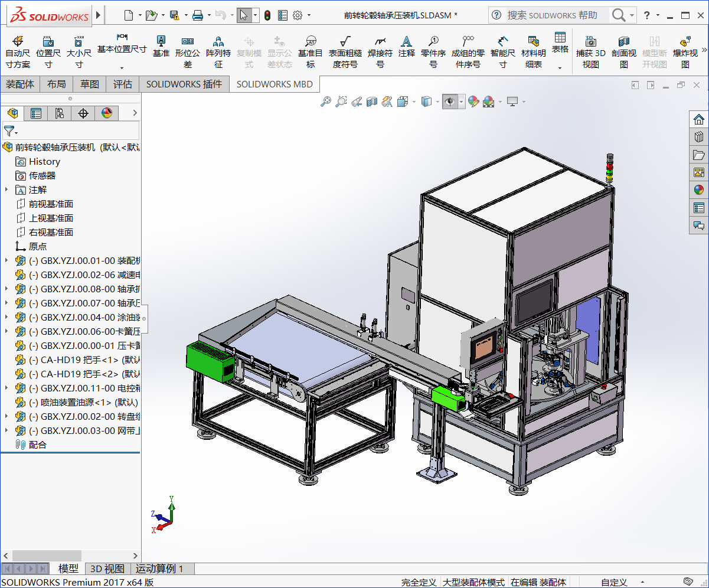Click the 注释 (Note) annotation tool
The width and height of the screenshot is (709, 588).
[x=407, y=46]
